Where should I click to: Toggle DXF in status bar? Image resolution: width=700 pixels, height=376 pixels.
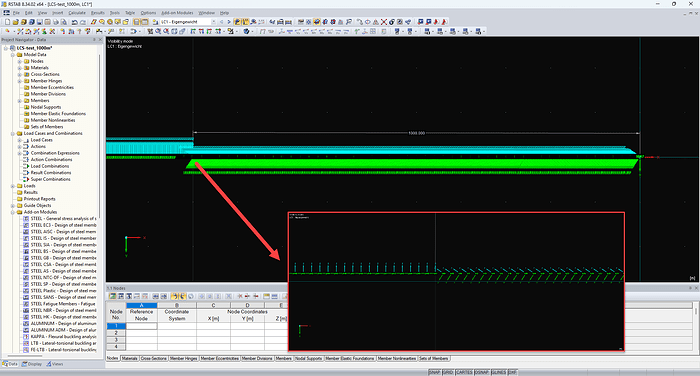click(x=512, y=372)
